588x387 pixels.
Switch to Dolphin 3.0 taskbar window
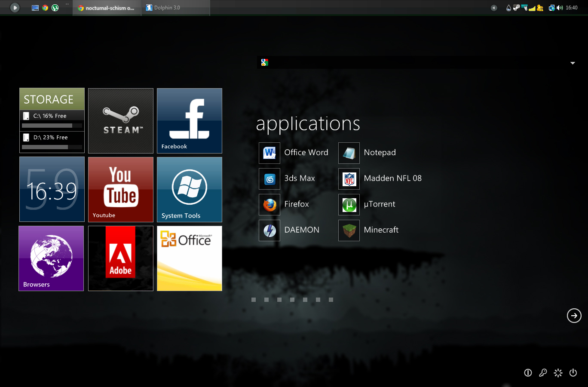176,8
